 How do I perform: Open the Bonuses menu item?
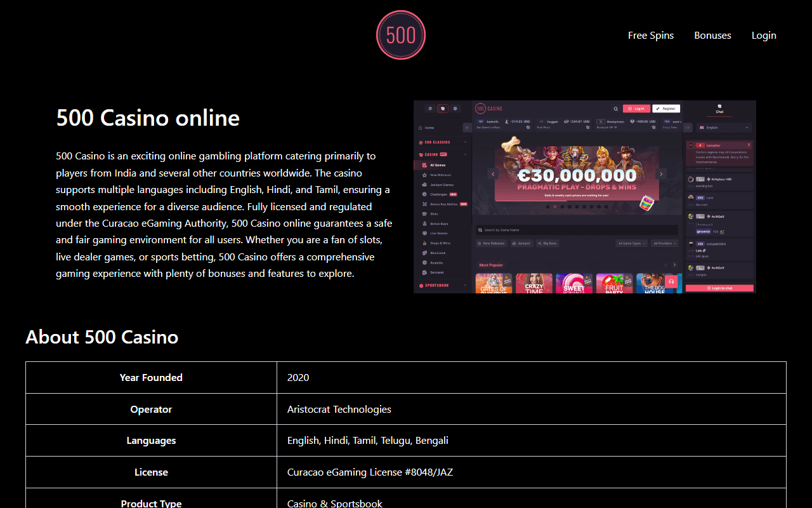[712, 35]
